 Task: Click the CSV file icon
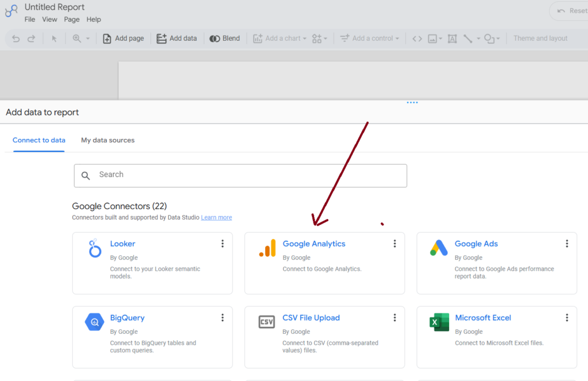266,322
